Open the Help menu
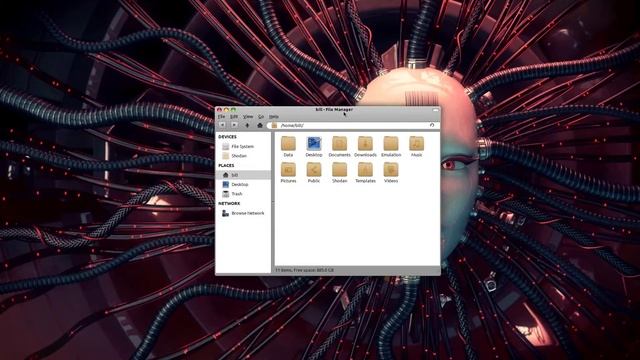 coord(273,117)
